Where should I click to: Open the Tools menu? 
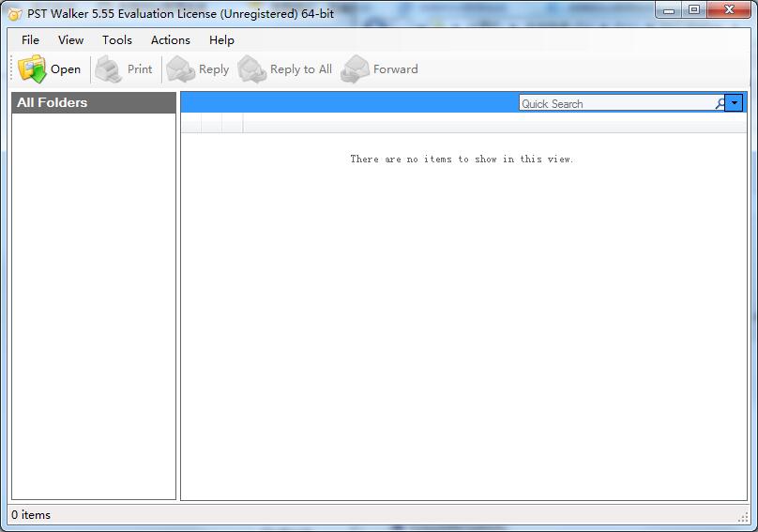117,40
